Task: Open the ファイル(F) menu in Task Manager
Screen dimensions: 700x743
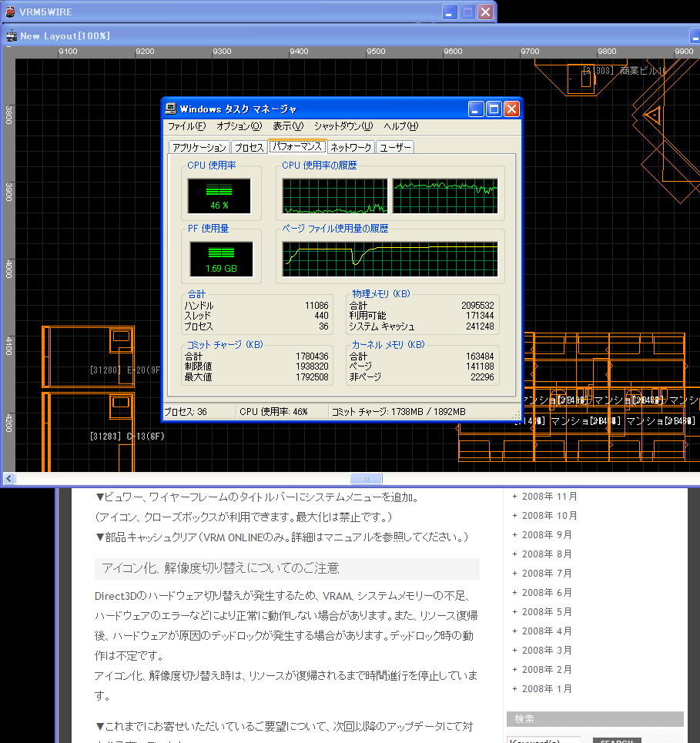Action: coord(186,126)
